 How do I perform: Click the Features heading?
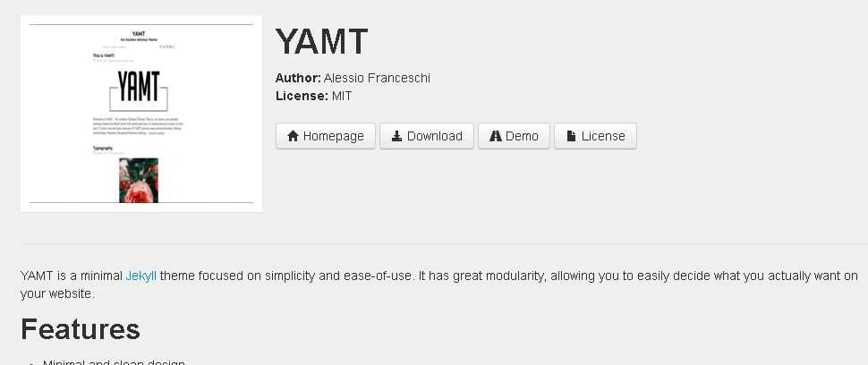tap(81, 329)
